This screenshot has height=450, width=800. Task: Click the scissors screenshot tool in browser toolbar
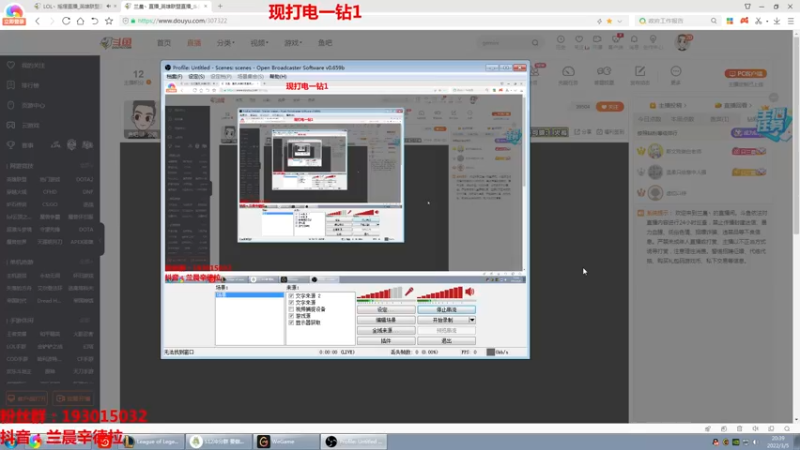(x=759, y=21)
